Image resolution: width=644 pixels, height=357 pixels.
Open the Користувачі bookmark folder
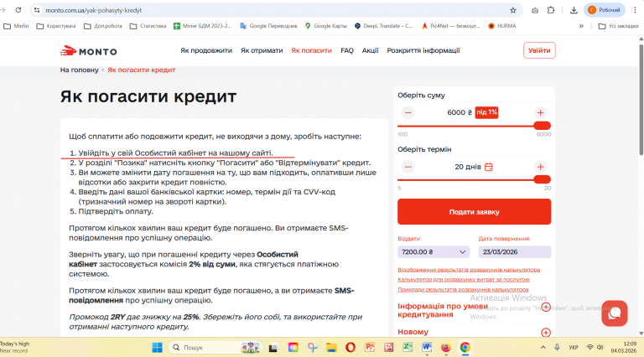click(56, 26)
